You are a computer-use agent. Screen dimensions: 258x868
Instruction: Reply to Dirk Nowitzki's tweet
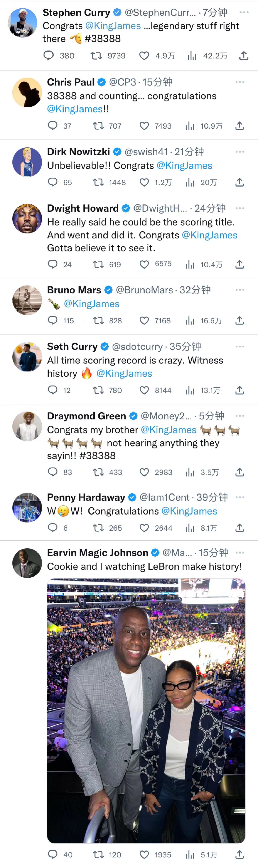(53, 182)
